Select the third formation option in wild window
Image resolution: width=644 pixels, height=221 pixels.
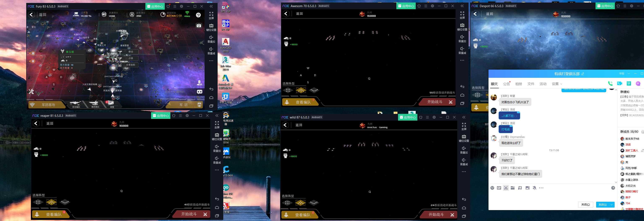[x=314, y=203]
